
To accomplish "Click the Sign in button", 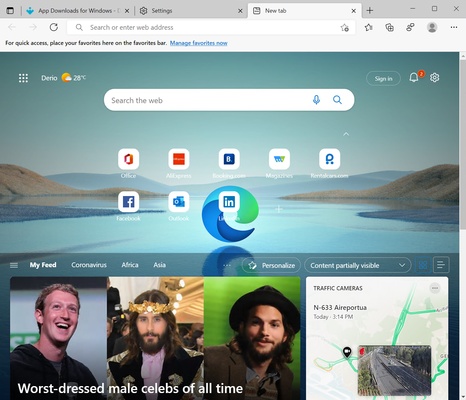I will (383, 79).
